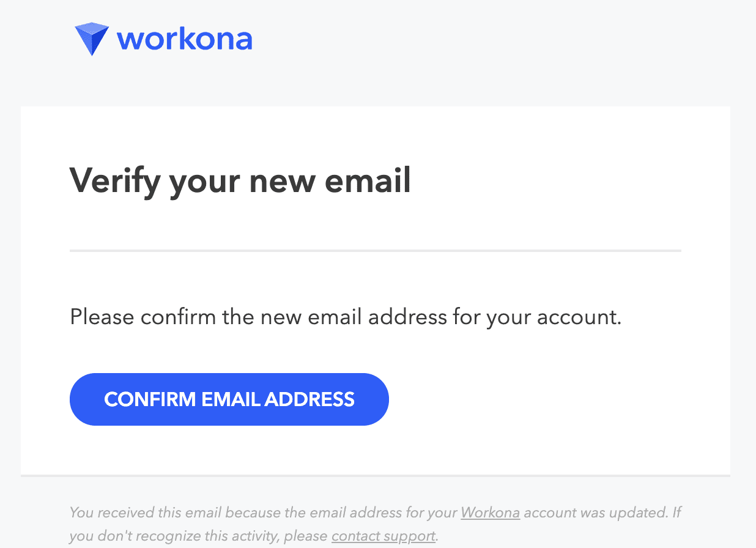Click the 'contact support' link
The image size is (756, 548).
coord(383,536)
